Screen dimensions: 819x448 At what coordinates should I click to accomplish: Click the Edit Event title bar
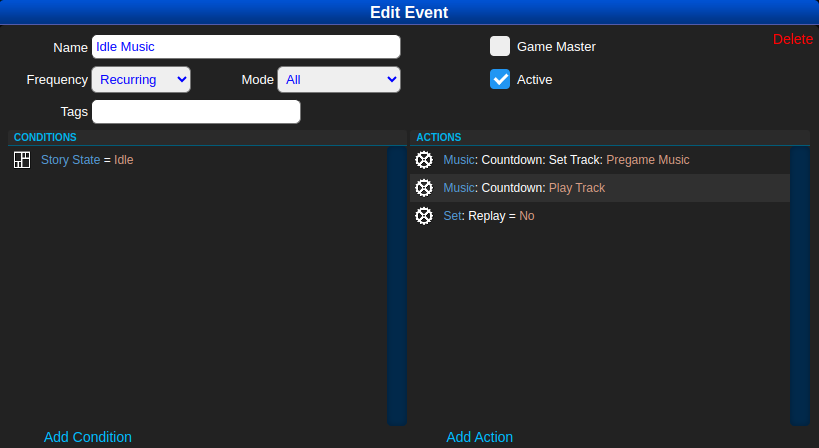[x=409, y=12]
